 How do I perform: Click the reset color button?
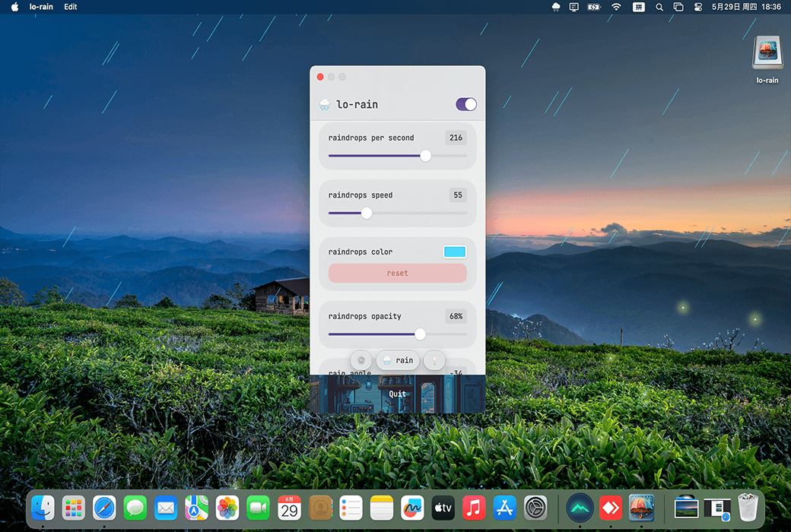pos(398,274)
